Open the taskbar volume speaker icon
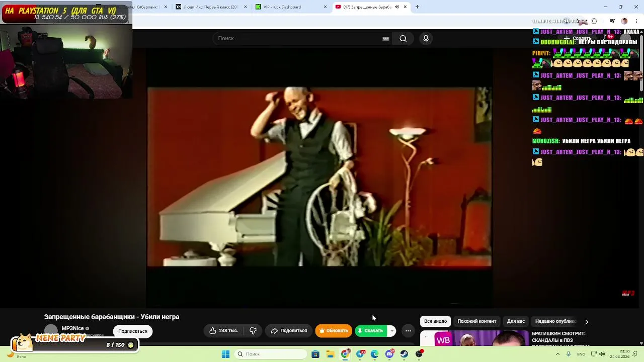644x362 pixels. click(602, 354)
